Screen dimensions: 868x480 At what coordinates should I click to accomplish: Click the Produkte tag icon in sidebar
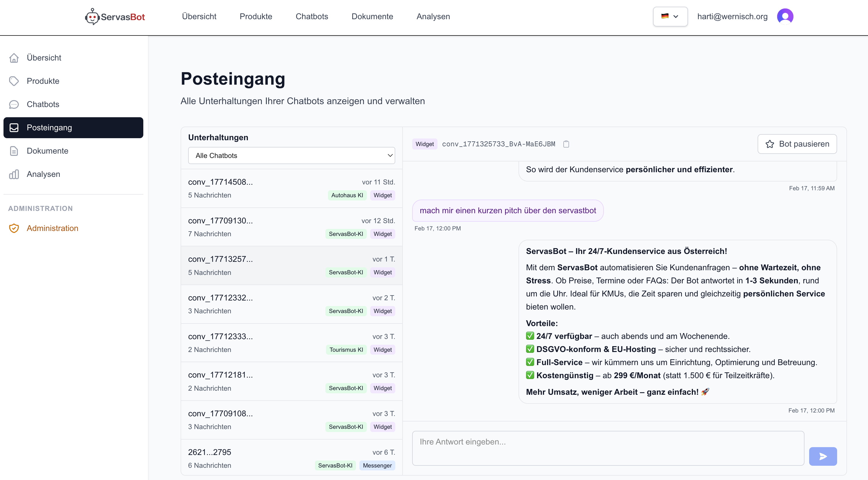pos(14,81)
